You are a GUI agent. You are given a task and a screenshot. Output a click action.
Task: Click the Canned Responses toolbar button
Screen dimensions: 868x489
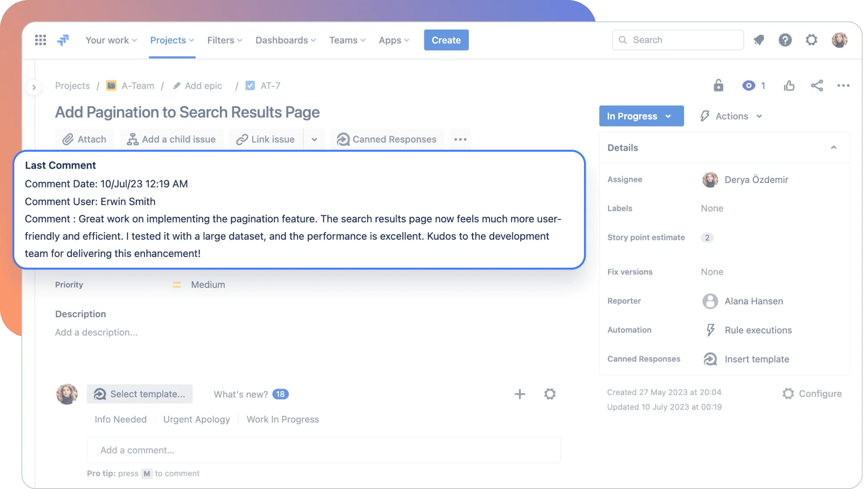click(x=387, y=140)
